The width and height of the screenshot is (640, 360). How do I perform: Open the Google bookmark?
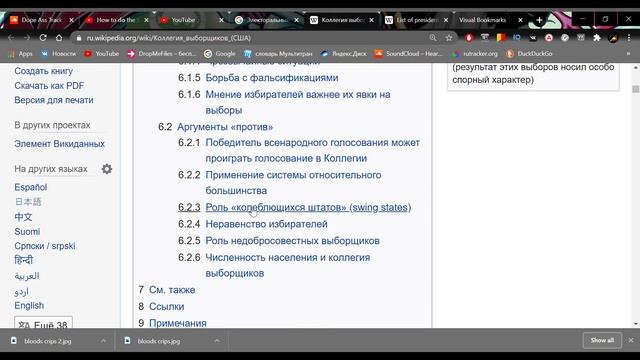click(x=220, y=54)
